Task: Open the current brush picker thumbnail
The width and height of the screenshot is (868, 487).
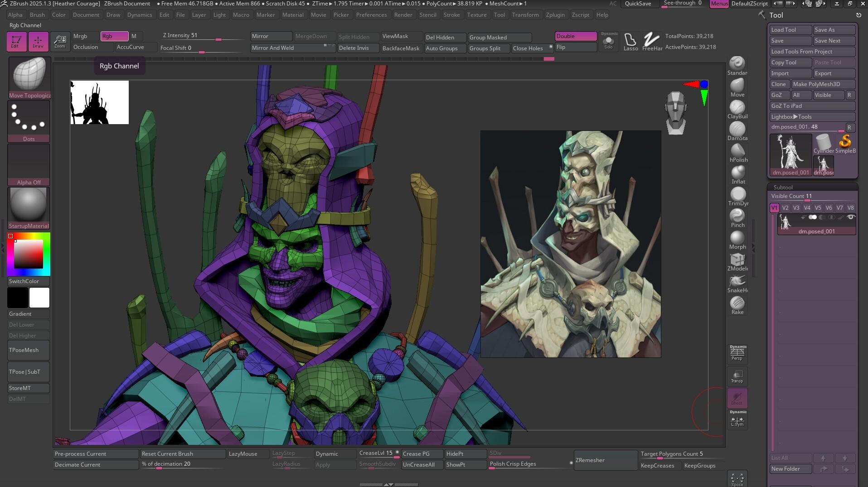Action: coord(29,77)
